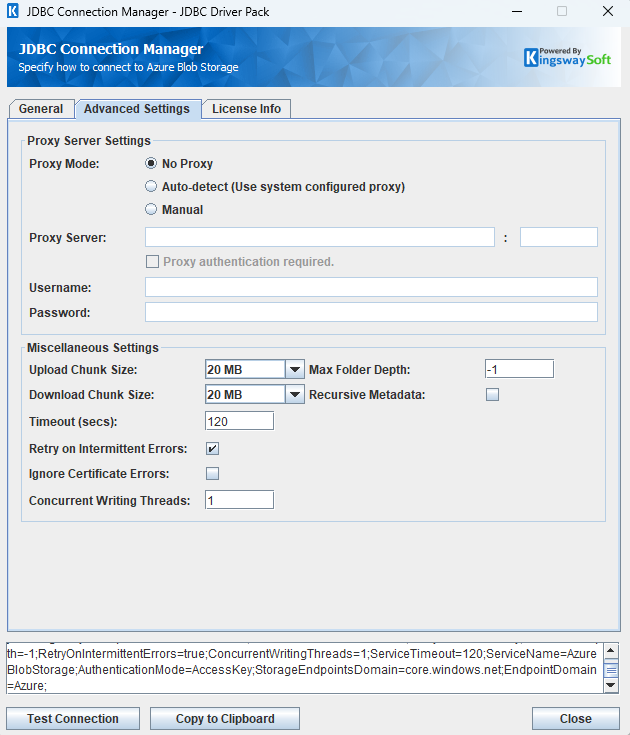Click the Proxy Server Settings group label

(89, 141)
